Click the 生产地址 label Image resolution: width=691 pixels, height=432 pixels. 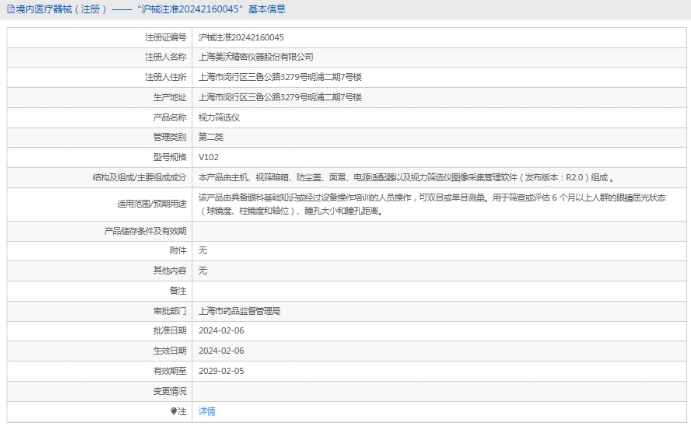tap(170, 97)
